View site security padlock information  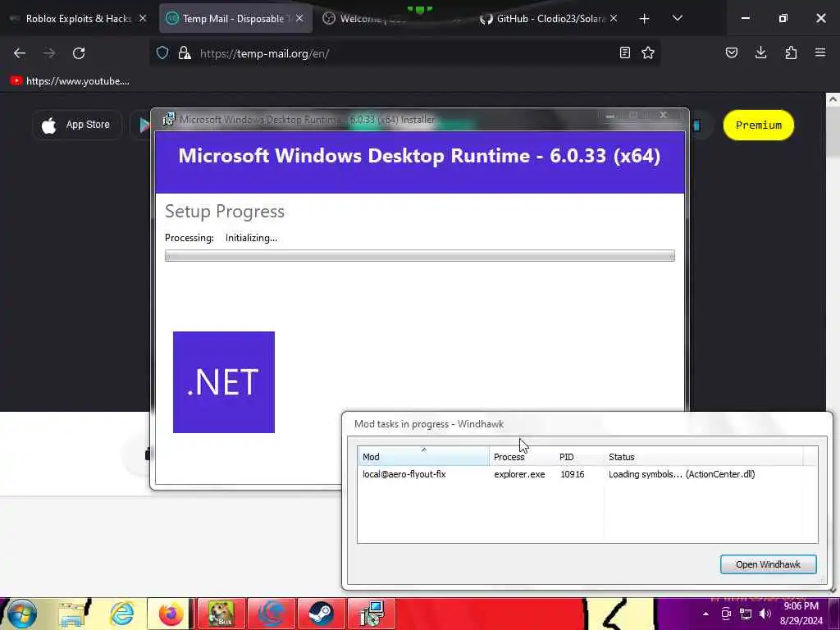185,53
